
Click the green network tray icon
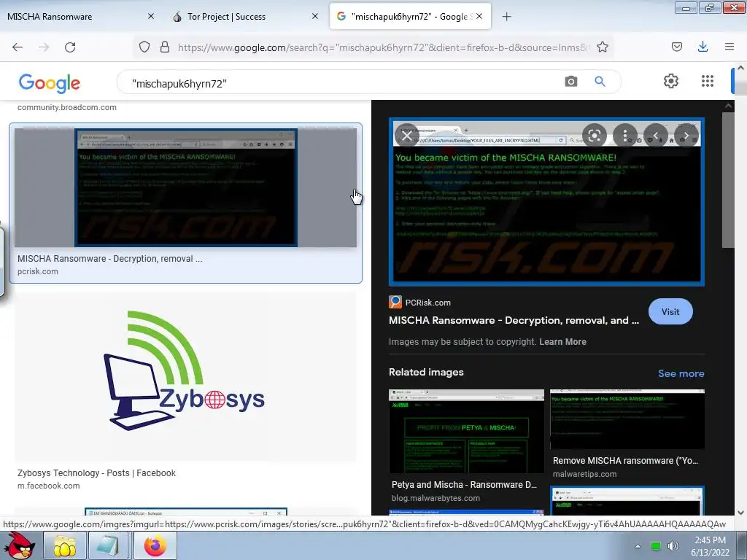coord(656,546)
